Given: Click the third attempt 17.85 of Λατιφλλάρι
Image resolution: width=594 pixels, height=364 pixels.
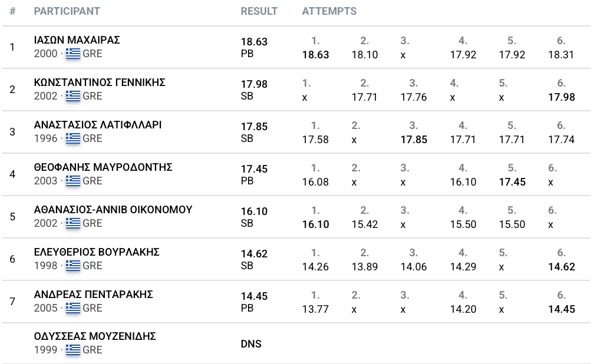Looking at the screenshot, I should point(414,140).
